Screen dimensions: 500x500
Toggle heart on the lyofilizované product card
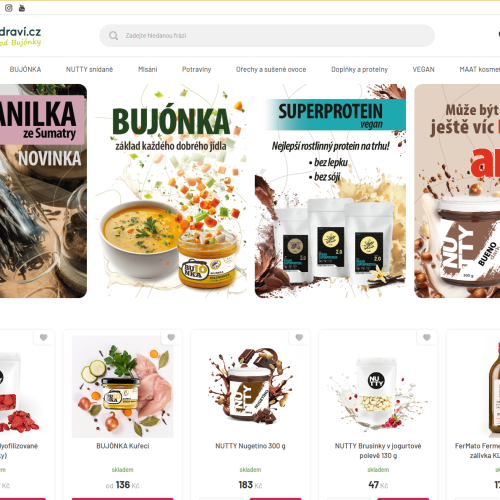(44, 337)
